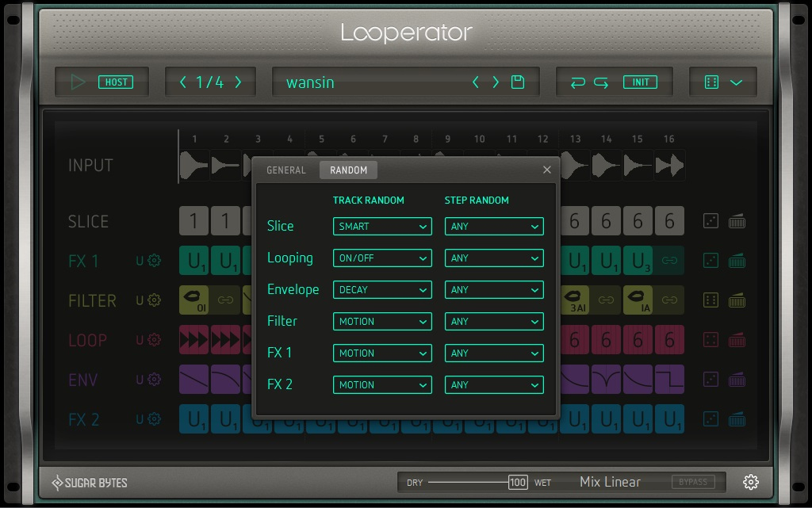Enable HOST sync mode
This screenshot has width=812, height=508.
116,82
